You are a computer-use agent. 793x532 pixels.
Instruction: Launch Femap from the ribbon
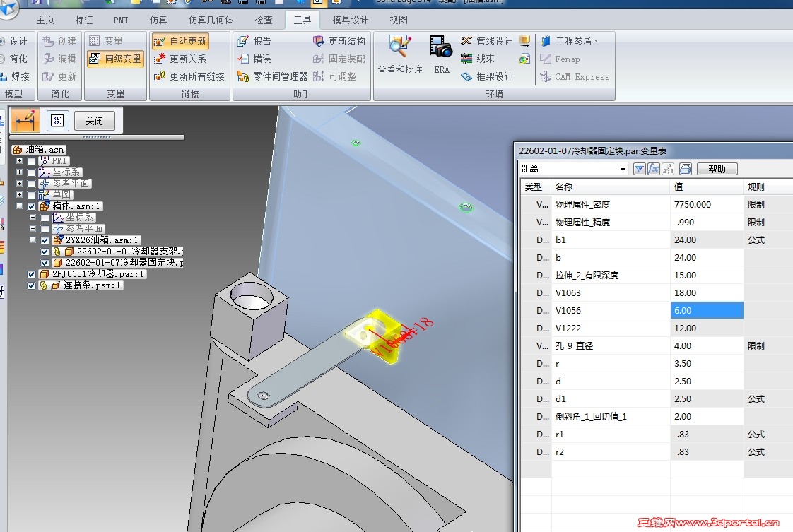click(x=560, y=59)
